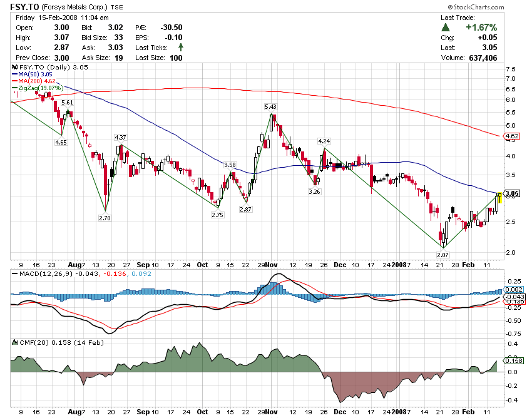Viewport: 532px width, 418px height.
Task: Click the blue MA(50) legend line marker
Action: click(x=16, y=74)
